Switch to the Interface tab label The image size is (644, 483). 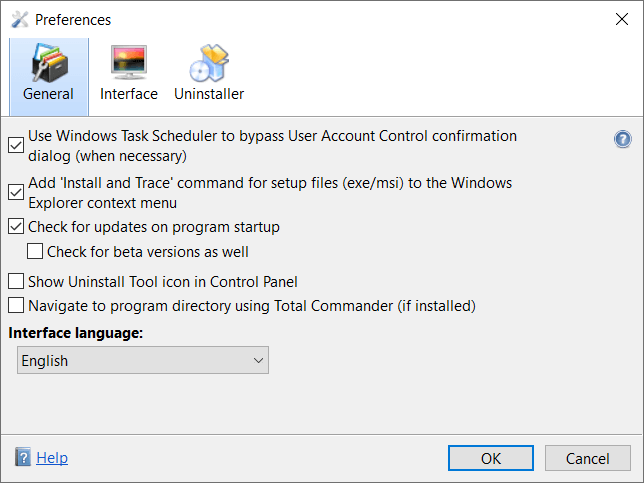tap(129, 94)
